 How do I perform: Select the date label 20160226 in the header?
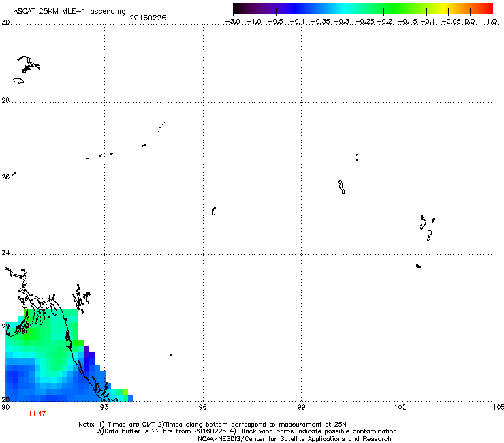pyautogui.click(x=148, y=18)
